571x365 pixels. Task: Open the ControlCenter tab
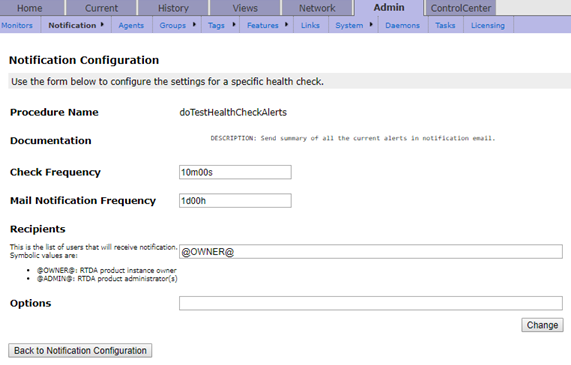461,8
